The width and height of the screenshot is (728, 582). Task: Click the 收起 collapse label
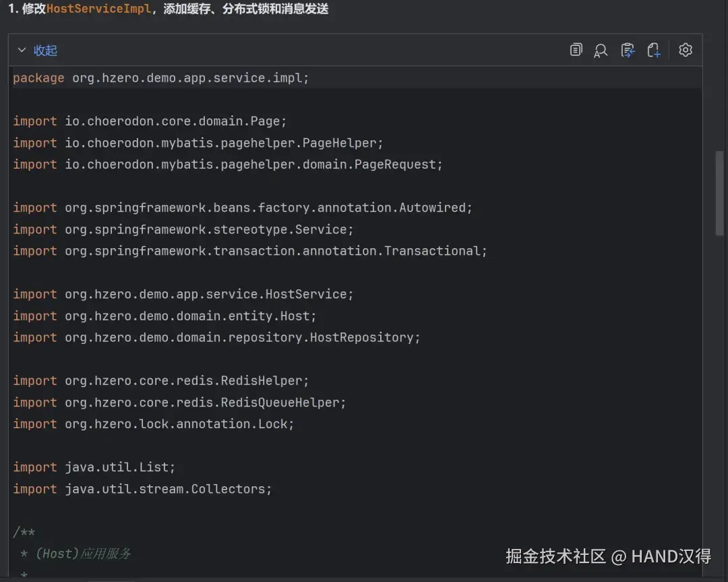coord(46,51)
